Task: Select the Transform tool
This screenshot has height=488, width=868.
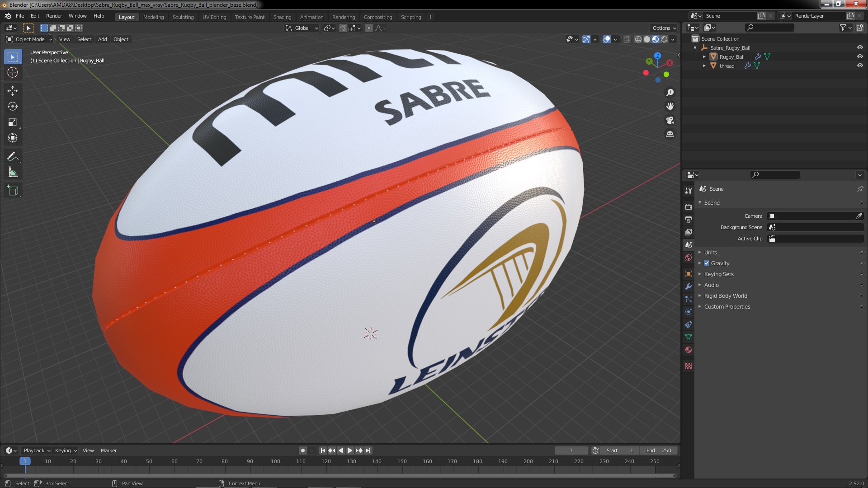Action: click(13, 138)
